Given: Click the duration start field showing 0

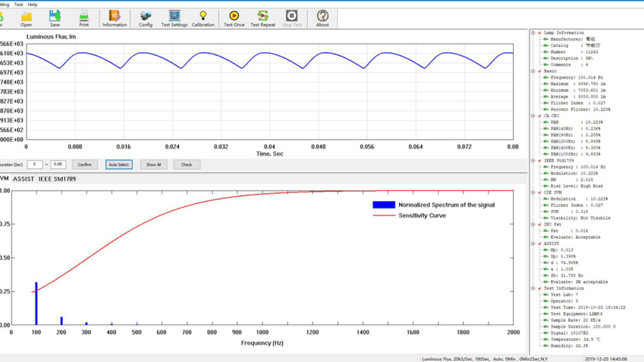Looking at the screenshot, I should pyautogui.click(x=35, y=165).
